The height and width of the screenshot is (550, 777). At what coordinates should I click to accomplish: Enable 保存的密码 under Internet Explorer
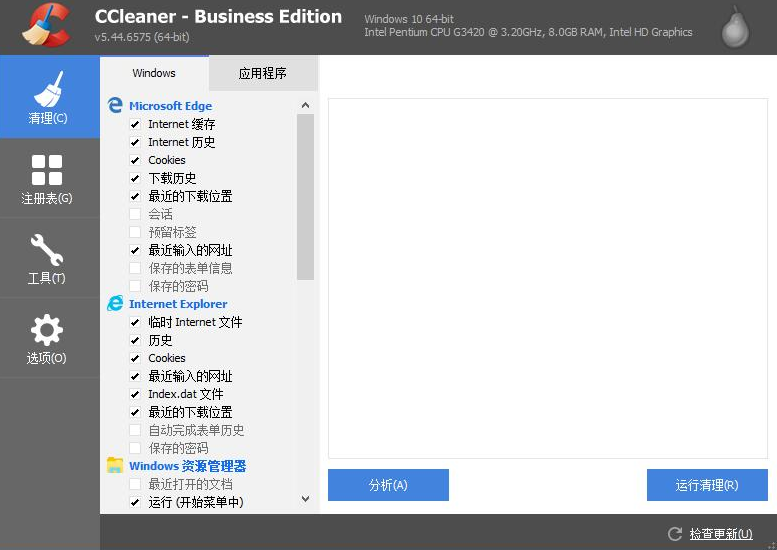pyautogui.click(x=135, y=448)
